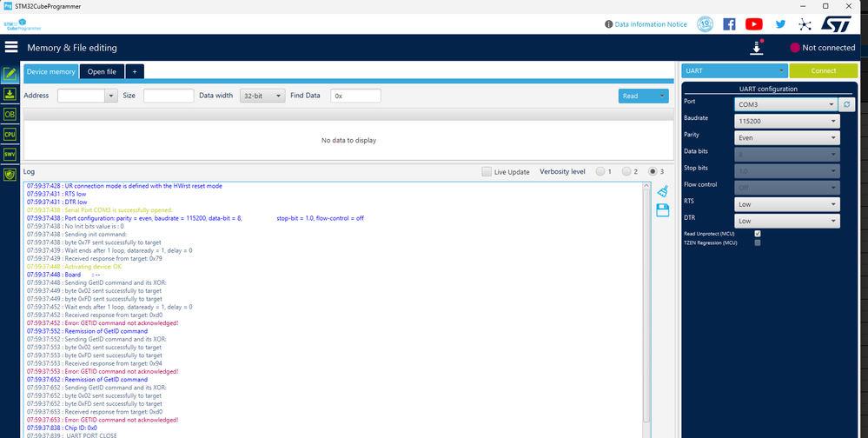Open the DTR Low dropdown
This screenshot has height=438, width=868.
pyautogui.click(x=786, y=221)
